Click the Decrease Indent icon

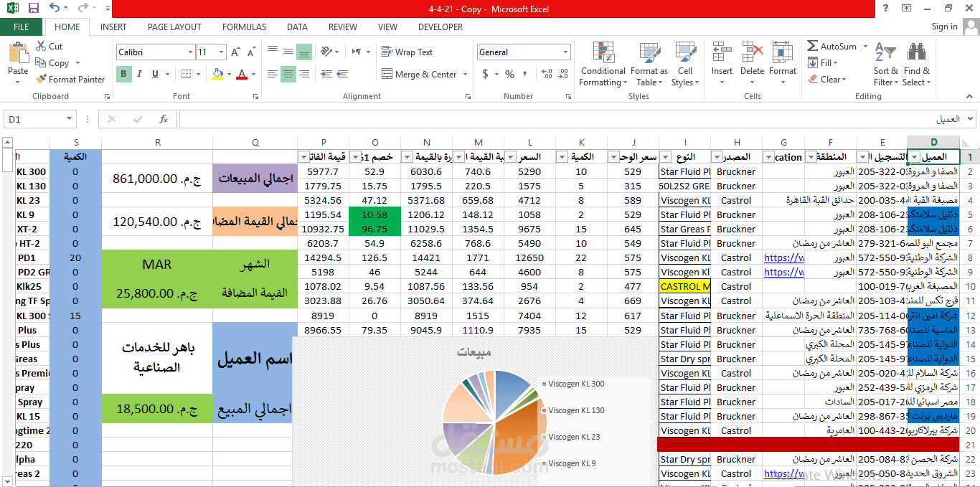click(x=327, y=74)
